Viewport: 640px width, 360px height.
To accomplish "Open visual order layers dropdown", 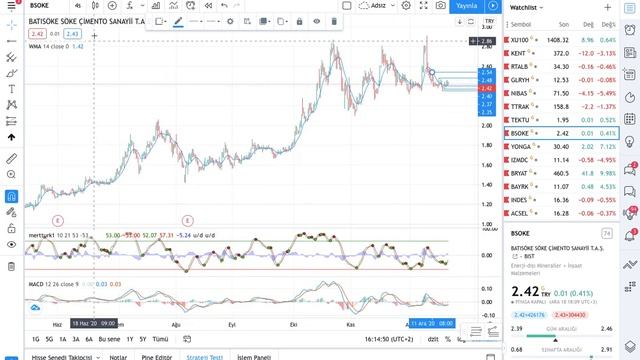I will 264,21.
